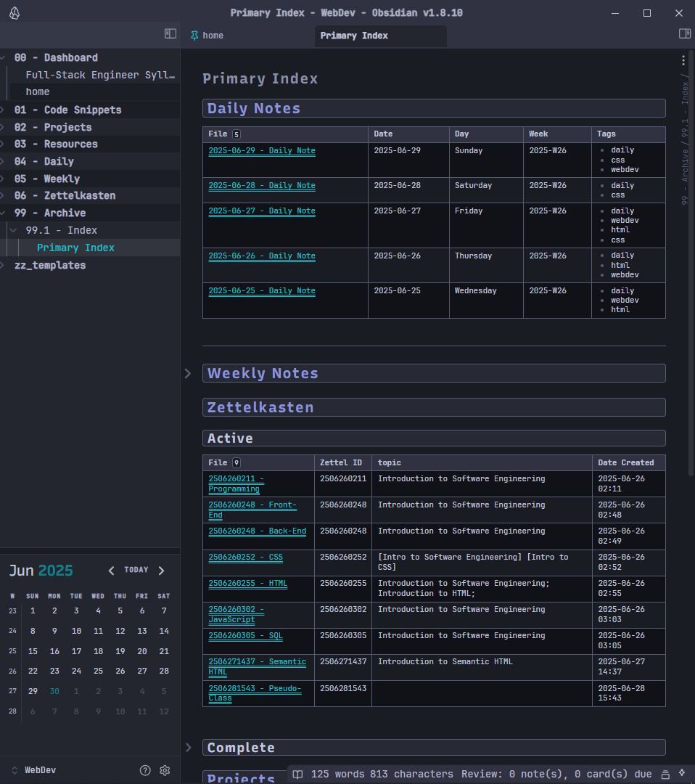Open the 2506271437 - Semantic HTML link
Viewport: 695px width, 784px height.
(258, 666)
